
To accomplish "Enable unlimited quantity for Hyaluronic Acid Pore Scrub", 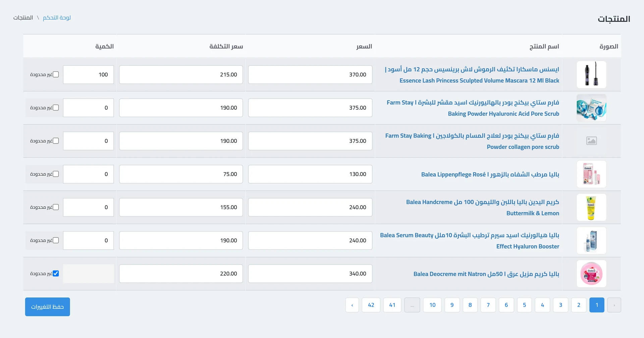I will [x=56, y=108].
